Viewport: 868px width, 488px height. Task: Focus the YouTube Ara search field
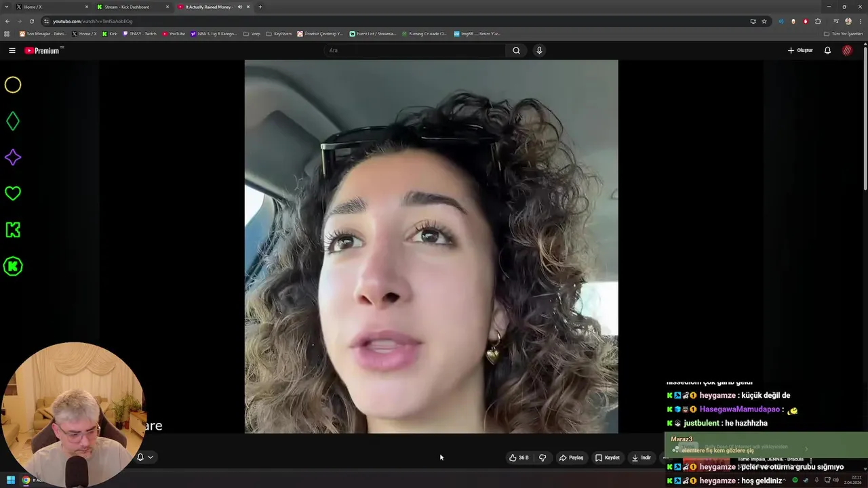click(x=414, y=50)
